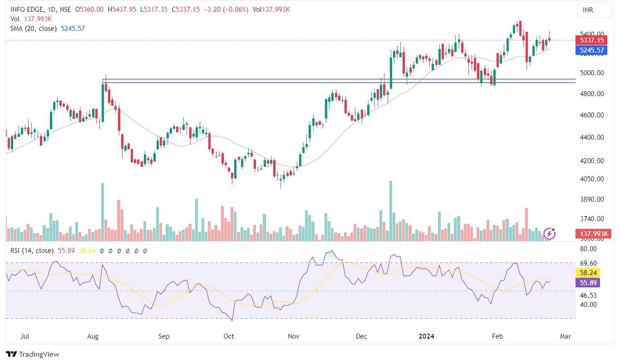Click the 4200.00 price axis label
The image size is (620, 364).
592,161
